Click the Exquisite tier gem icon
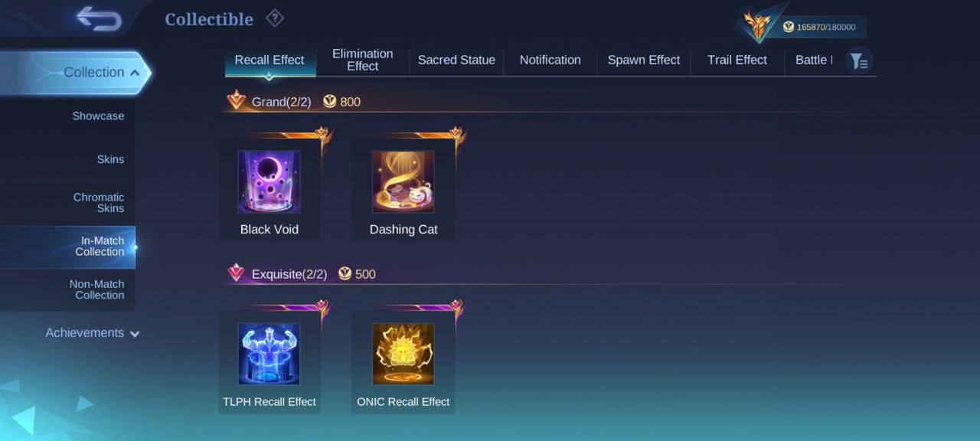This screenshot has width=980, height=441. click(x=237, y=273)
